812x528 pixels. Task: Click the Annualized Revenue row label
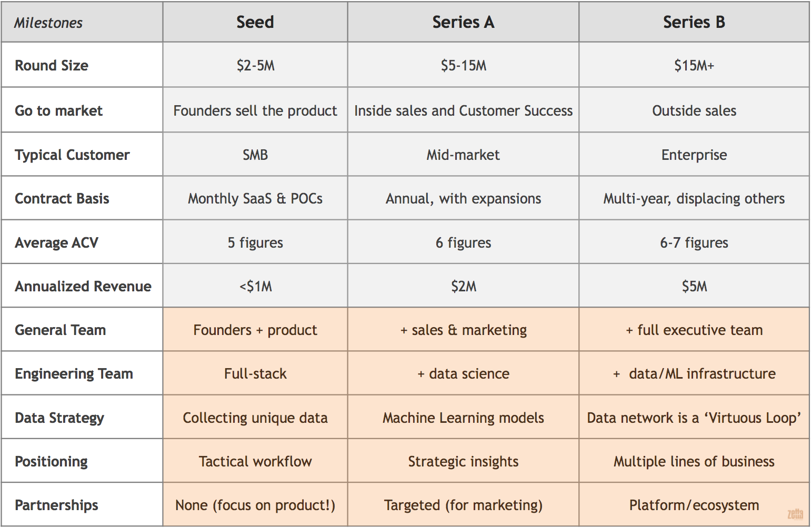(83, 286)
